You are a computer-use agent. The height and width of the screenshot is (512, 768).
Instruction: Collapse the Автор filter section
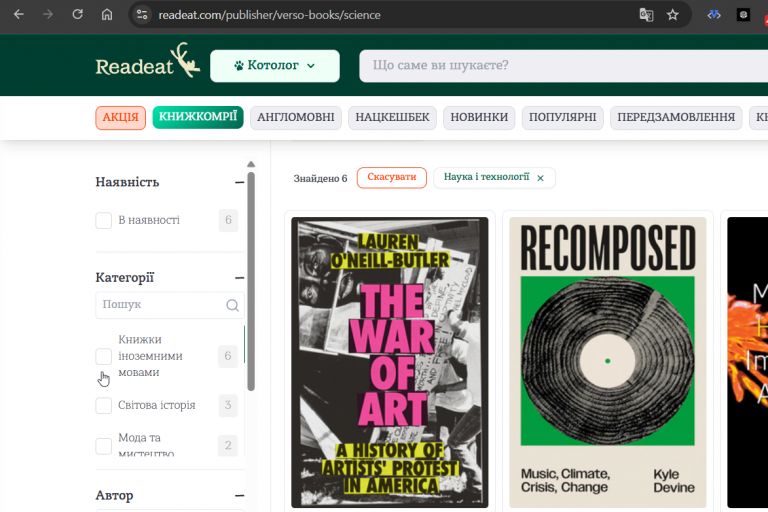click(x=239, y=496)
